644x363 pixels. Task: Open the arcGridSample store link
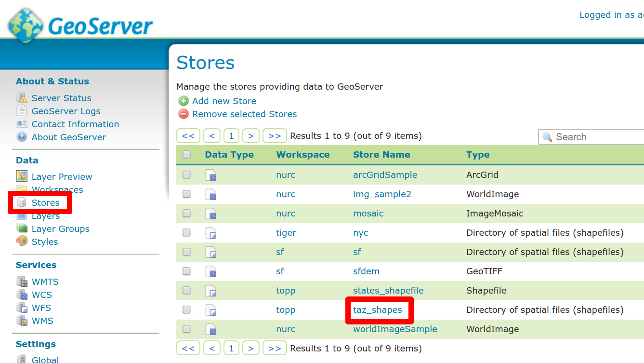pos(385,175)
